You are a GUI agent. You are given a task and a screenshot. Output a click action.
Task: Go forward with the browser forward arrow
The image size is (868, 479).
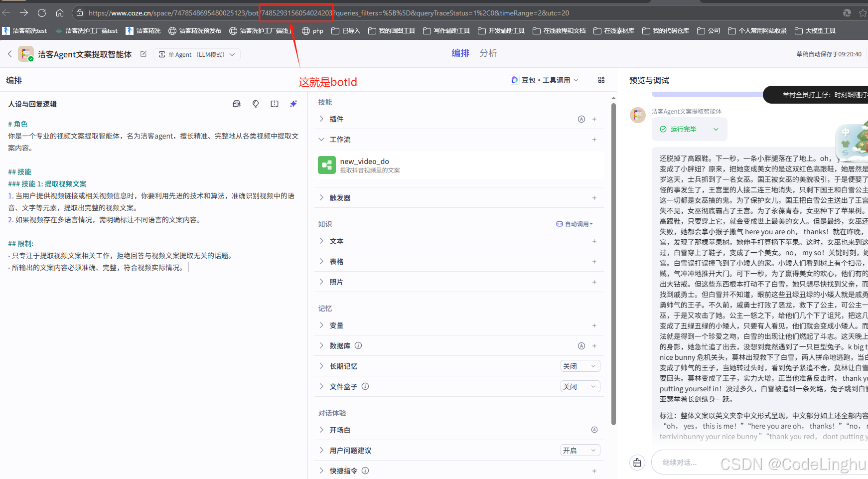click(x=24, y=13)
